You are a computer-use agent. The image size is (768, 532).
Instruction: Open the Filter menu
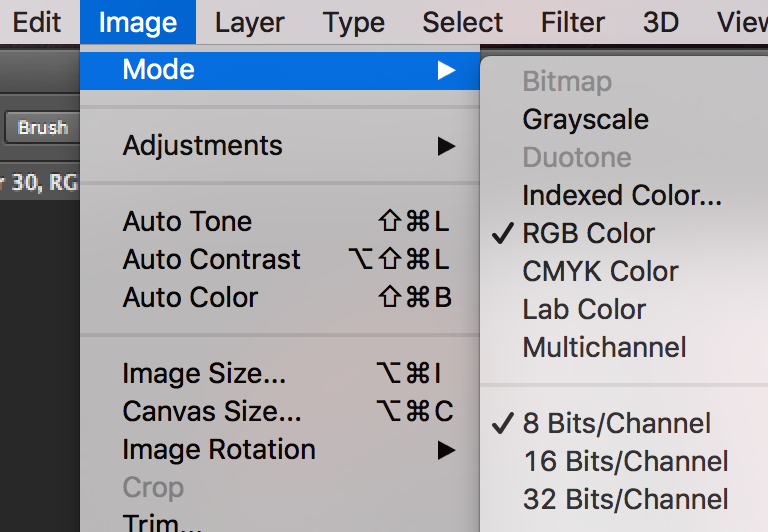573,22
